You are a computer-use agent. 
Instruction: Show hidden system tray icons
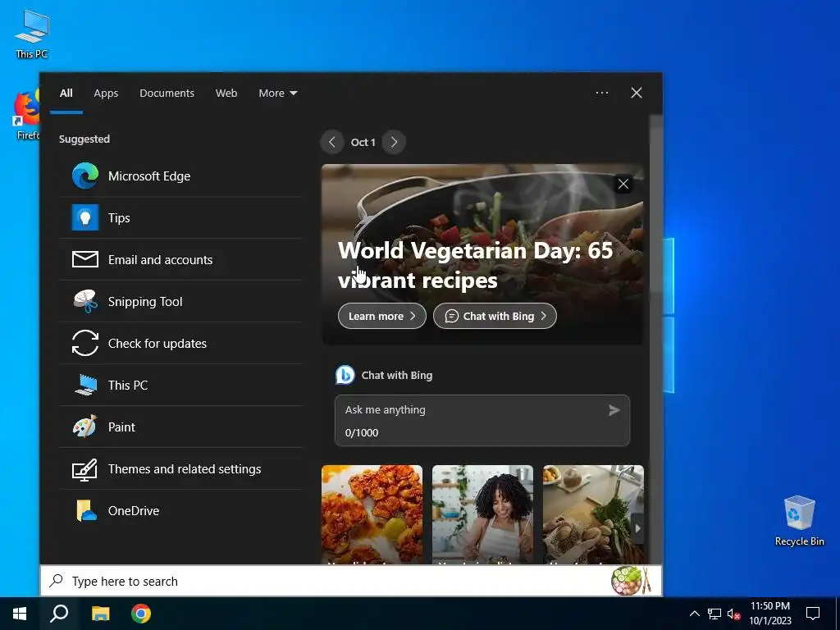point(694,614)
